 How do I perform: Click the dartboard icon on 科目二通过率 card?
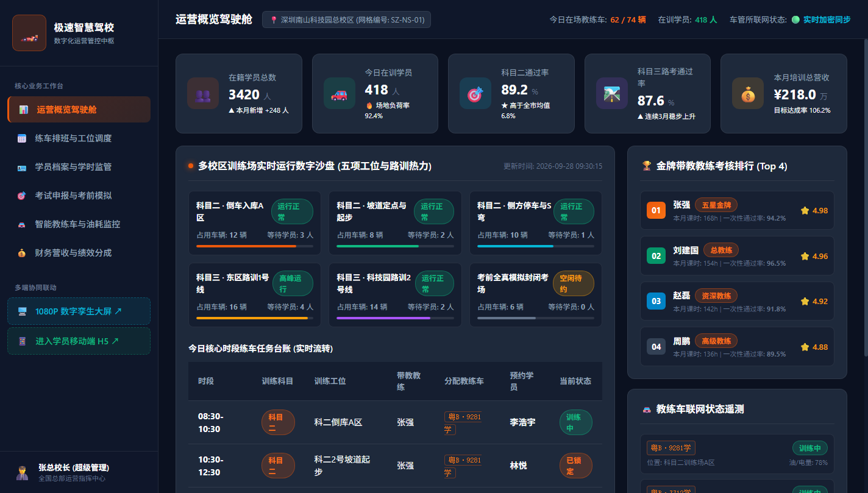(x=475, y=93)
